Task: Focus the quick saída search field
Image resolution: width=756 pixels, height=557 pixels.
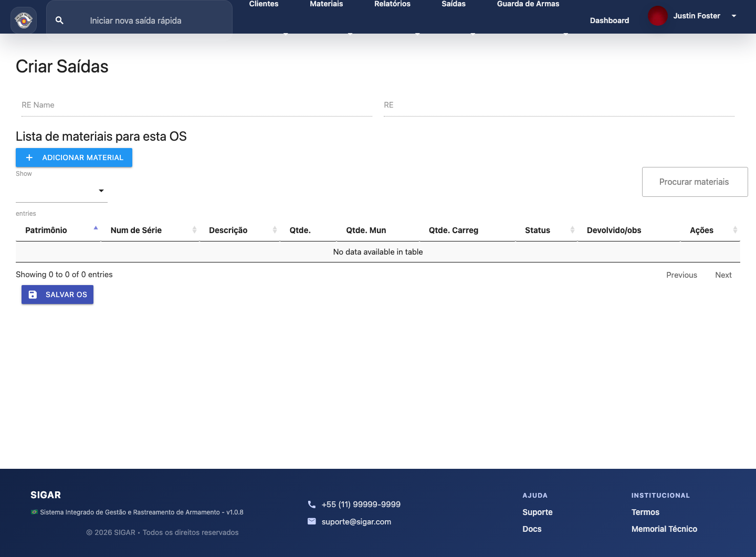Action: click(x=139, y=20)
